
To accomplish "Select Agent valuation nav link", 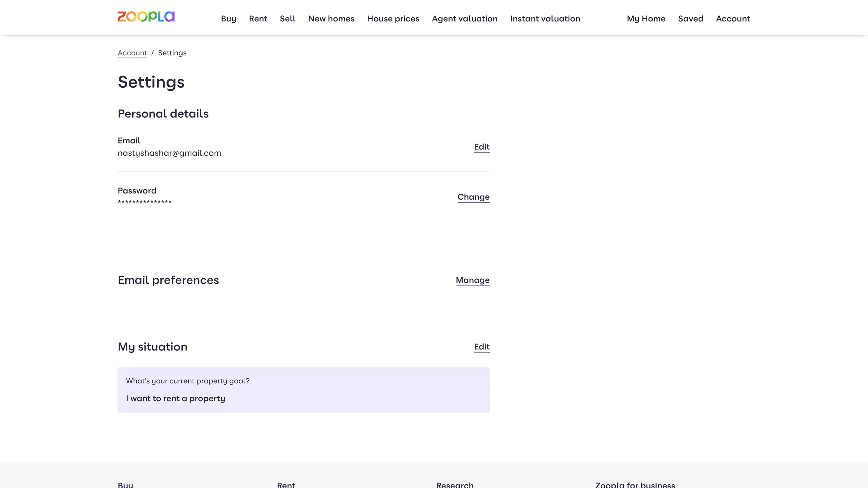I will tap(464, 19).
